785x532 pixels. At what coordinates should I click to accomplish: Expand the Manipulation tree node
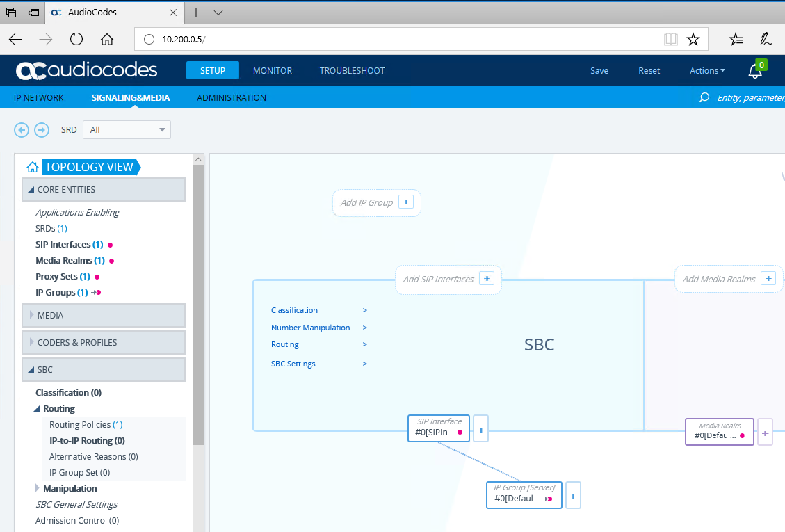(x=37, y=488)
